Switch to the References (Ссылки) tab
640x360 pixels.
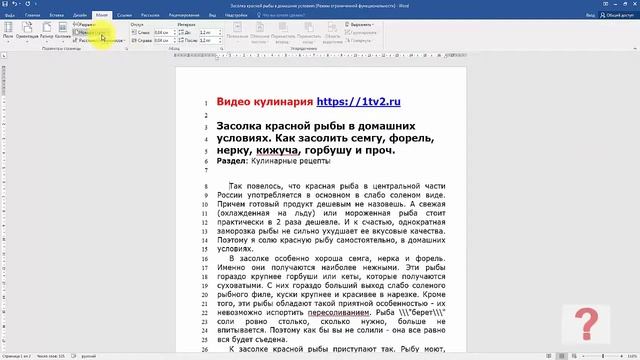click(x=124, y=15)
